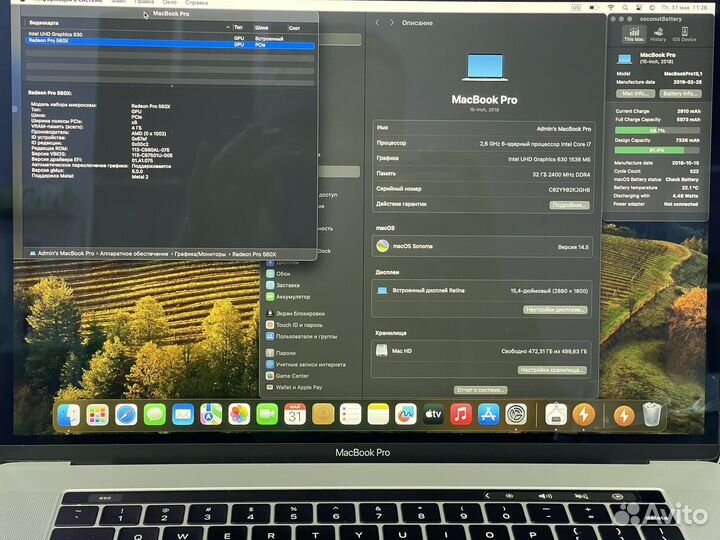Image resolution: width=720 pixels, height=540 pixels.
Task: Click the battery icon in the menu bar
Action: coord(594,7)
